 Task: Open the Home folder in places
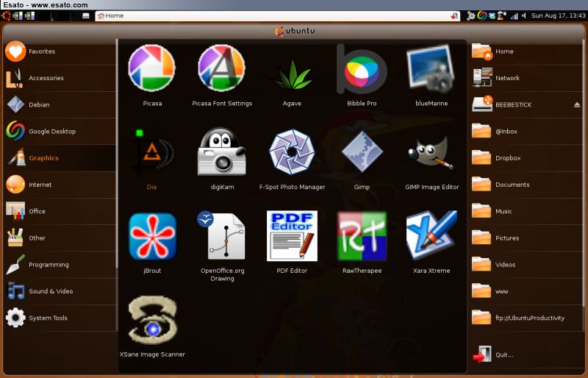(x=526, y=51)
